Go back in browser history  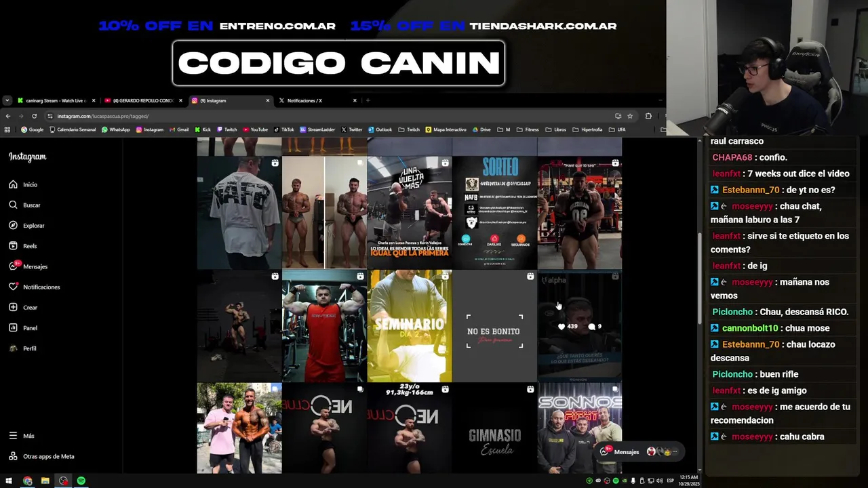pyautogui.click(x=7, y=116)
